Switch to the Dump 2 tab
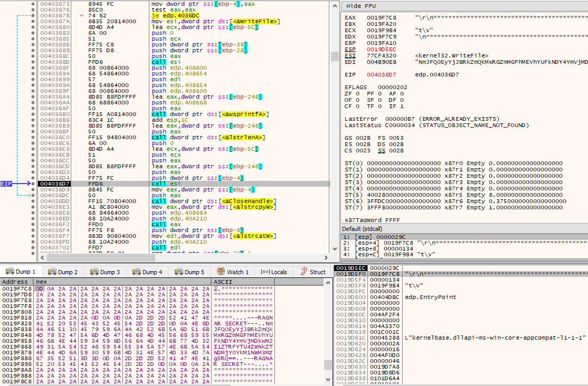 63,272
